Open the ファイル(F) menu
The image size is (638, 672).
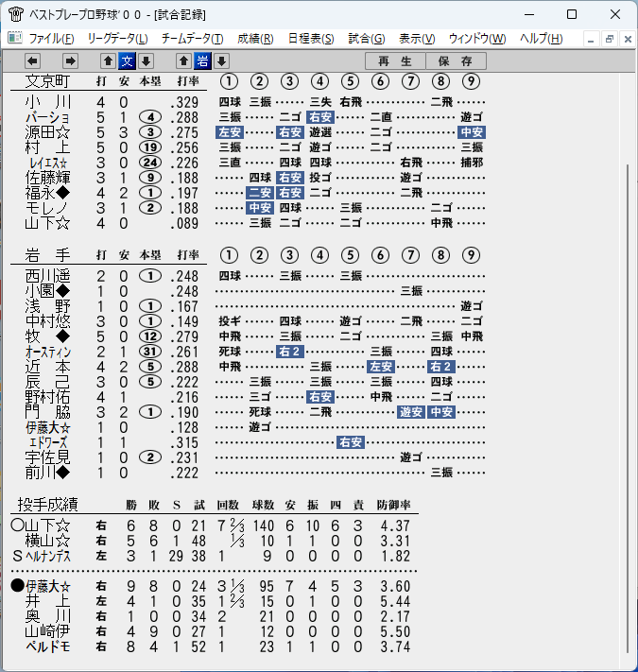click(51, 39)
